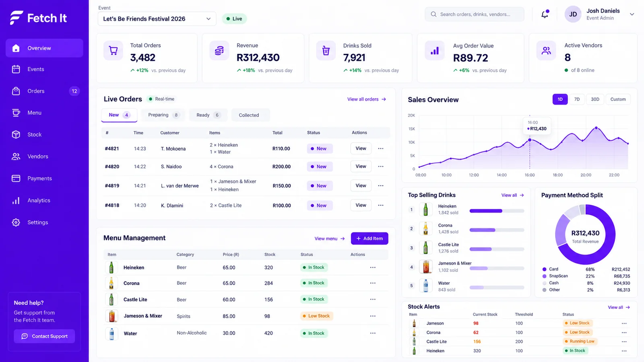View order #4820 details

(x=361, y=167)
